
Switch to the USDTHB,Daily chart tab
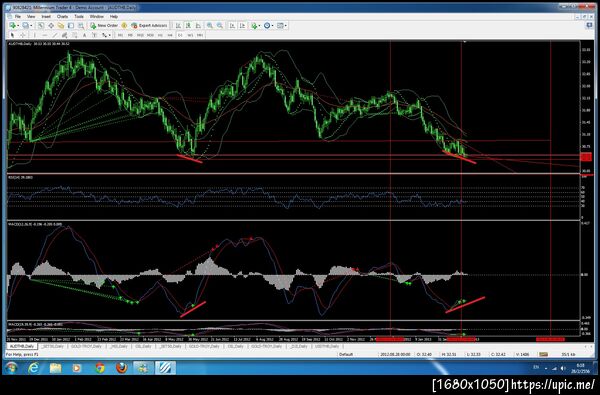[327, 346]
